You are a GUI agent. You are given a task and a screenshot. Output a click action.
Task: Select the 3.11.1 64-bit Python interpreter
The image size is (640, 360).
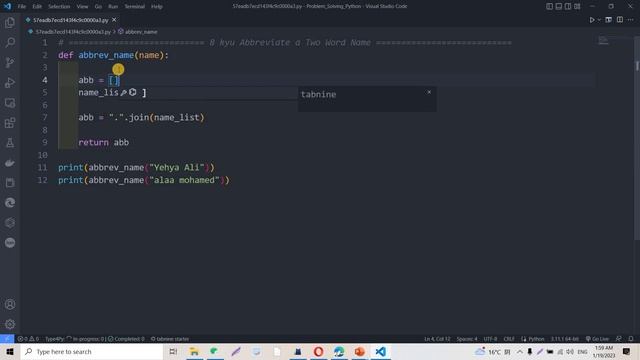(564, 339)
